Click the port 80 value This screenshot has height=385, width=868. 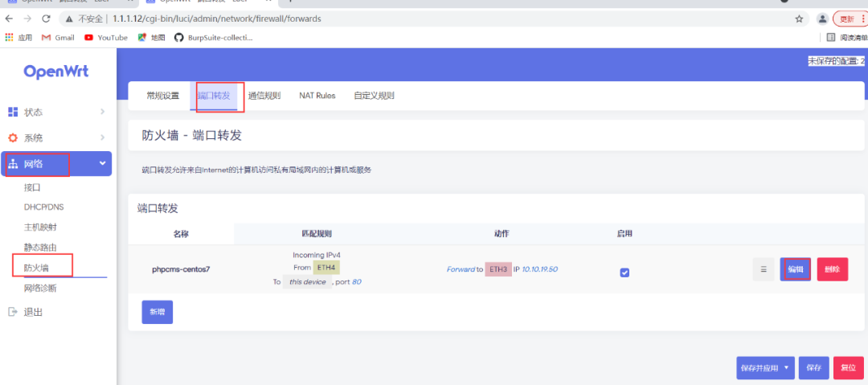tap(357, 281)
